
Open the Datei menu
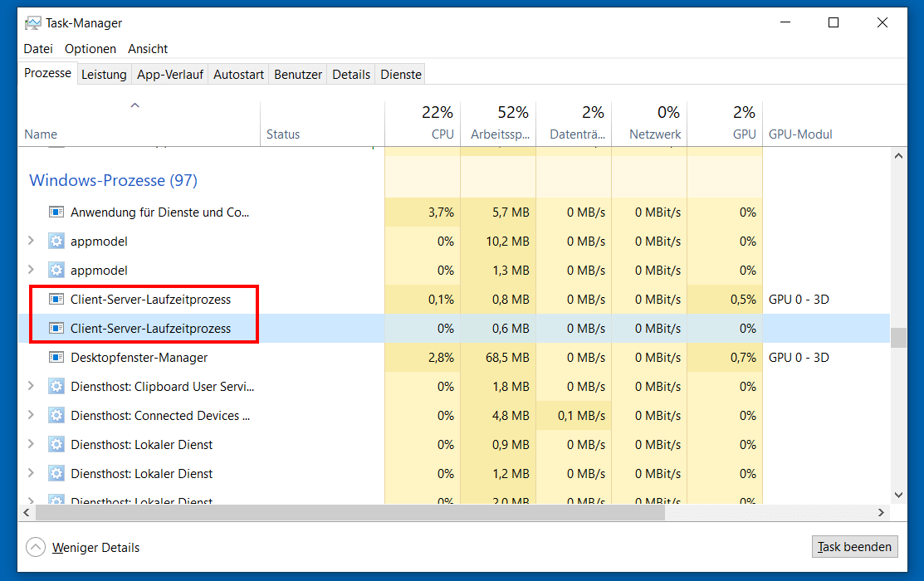coord(38,49)
